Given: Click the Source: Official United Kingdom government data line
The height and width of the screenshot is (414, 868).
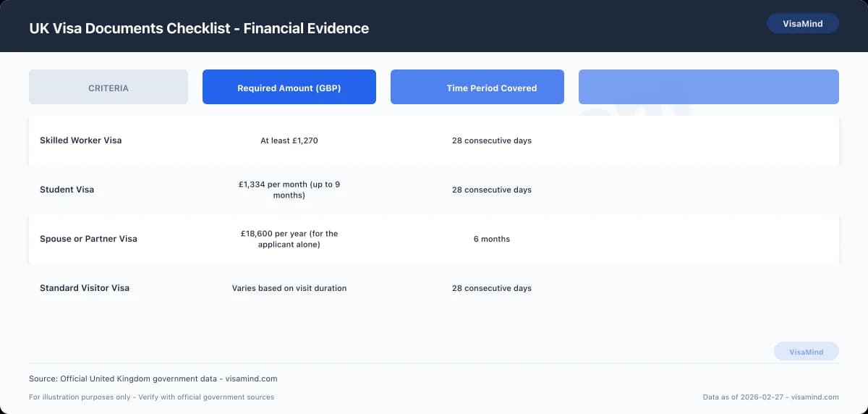Looking at the screenshot, I should (153, 379).
